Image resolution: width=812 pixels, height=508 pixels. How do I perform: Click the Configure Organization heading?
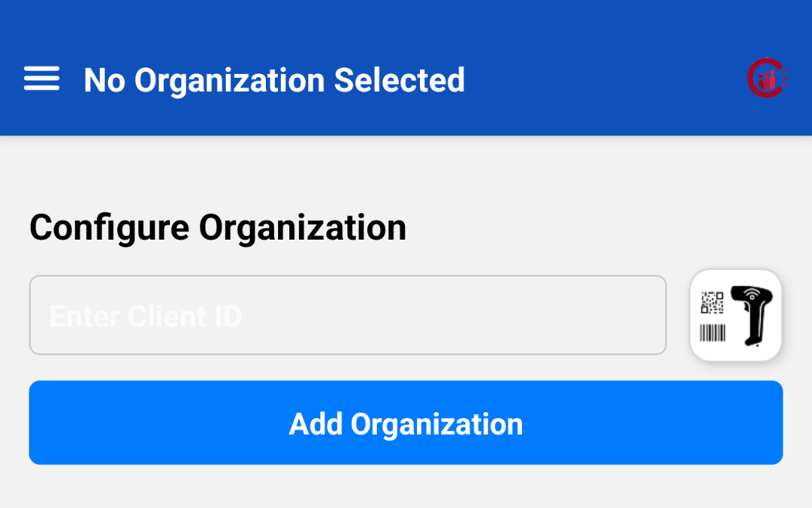coord(218,228)
